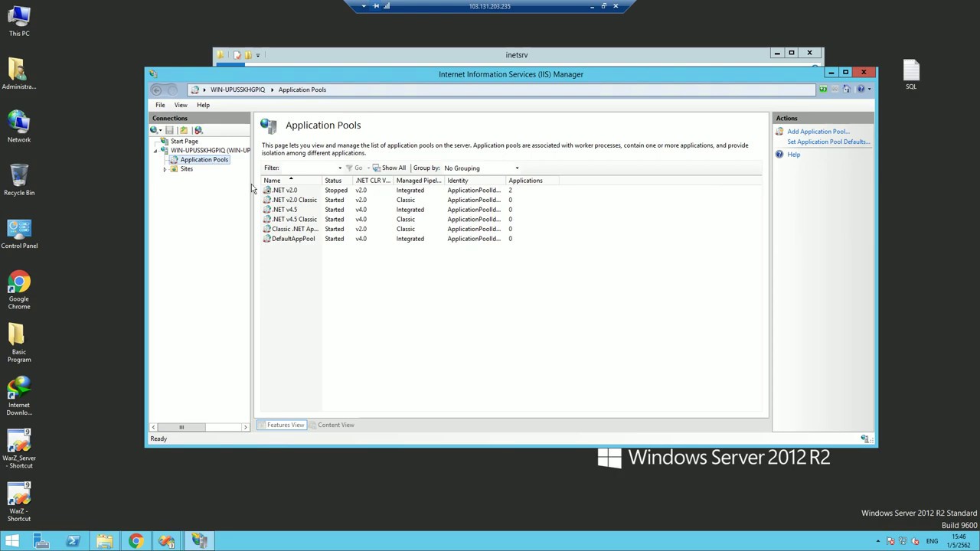Click the green Refresh Page icon

tap(823, 90)
